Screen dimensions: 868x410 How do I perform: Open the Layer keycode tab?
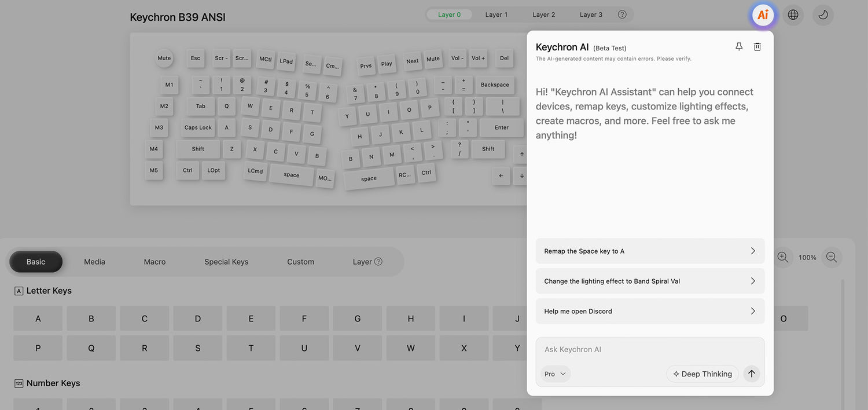(362, 262)
